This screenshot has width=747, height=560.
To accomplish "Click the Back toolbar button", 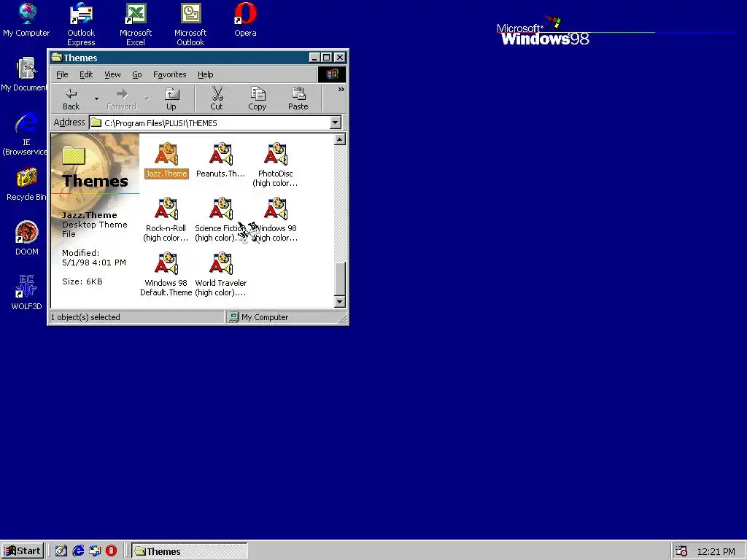I will [71, 98].
